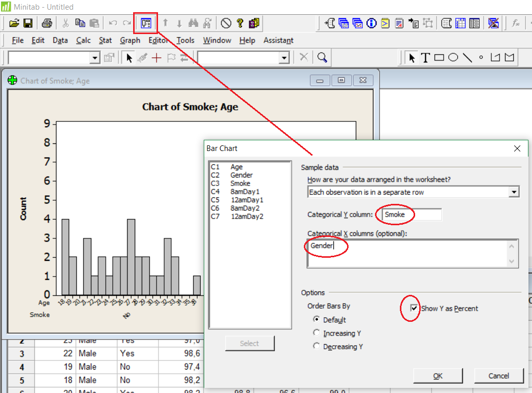Viewport: 532px width, 393px height.
Task: Select Default bar order
Action: tap(316, 319)
